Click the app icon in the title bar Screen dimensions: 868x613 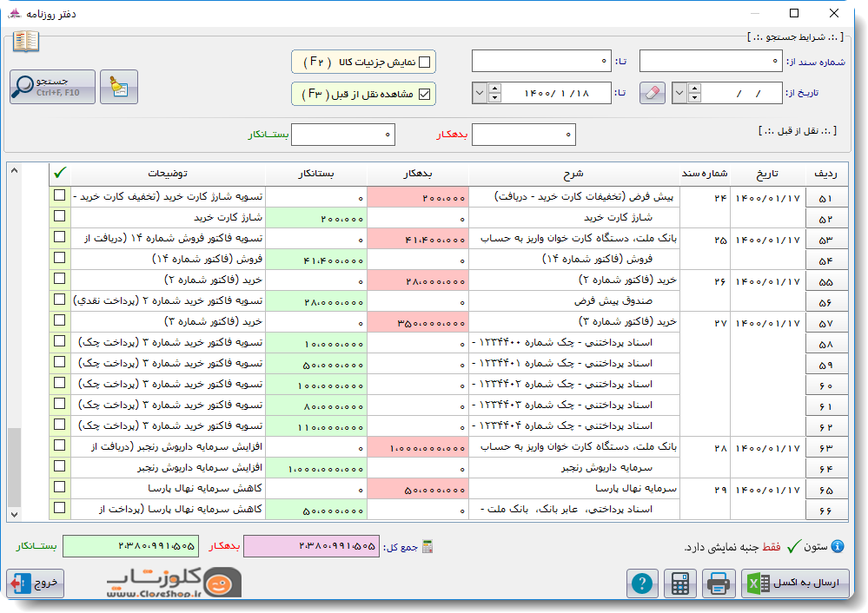tap(15, 13)
